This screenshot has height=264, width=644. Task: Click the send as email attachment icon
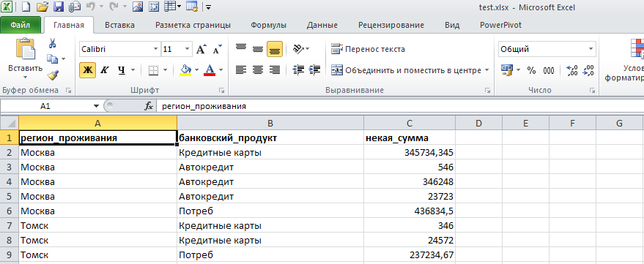pyautogui.click(x=74, y=7)
